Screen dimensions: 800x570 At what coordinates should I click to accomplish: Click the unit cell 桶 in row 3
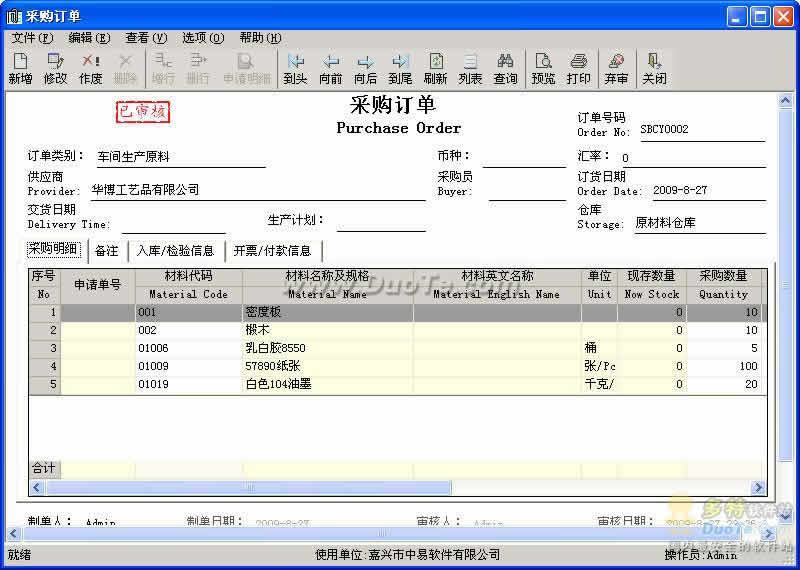pos(599,348)
